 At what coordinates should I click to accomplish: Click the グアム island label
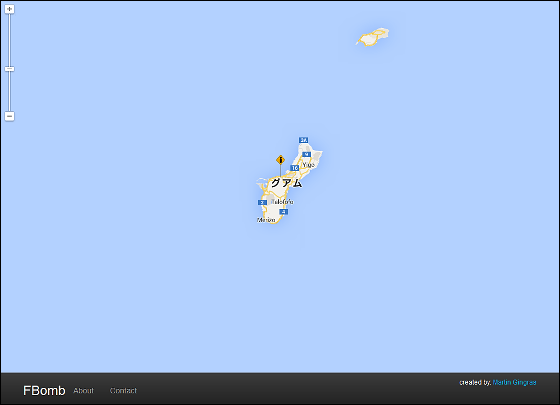pyautogui.click(x=286, y=183)
